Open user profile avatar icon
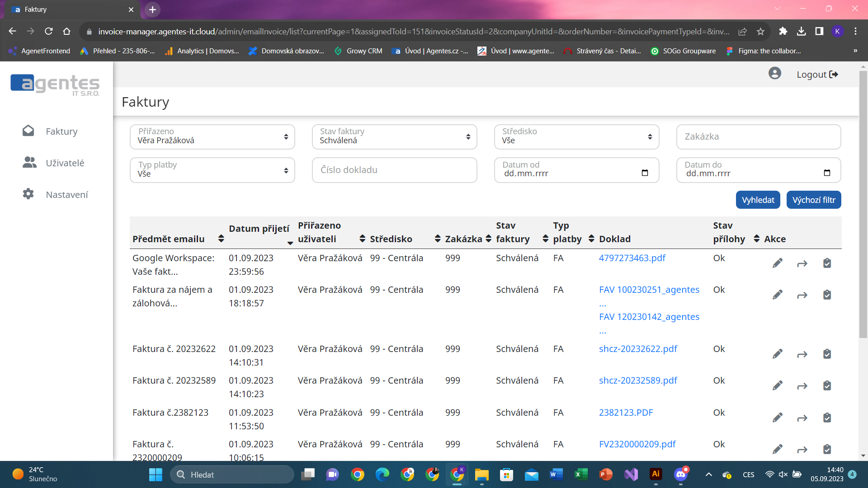 (x=774, y=74)
